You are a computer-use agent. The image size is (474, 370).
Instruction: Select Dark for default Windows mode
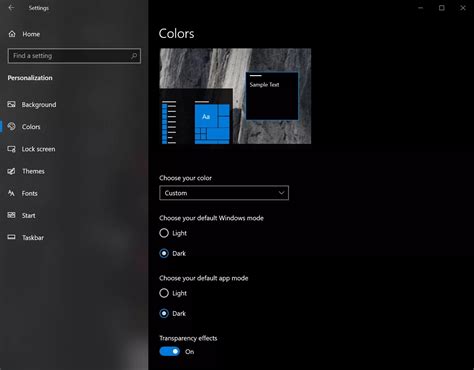[x=164, y=253]
